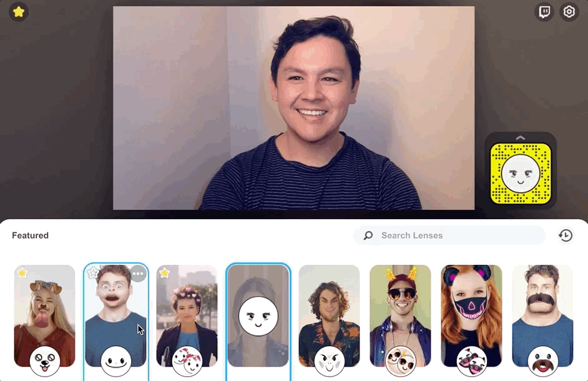Click into the Search Lenses field
Viewport: 588px width, 381px height.
449,235
